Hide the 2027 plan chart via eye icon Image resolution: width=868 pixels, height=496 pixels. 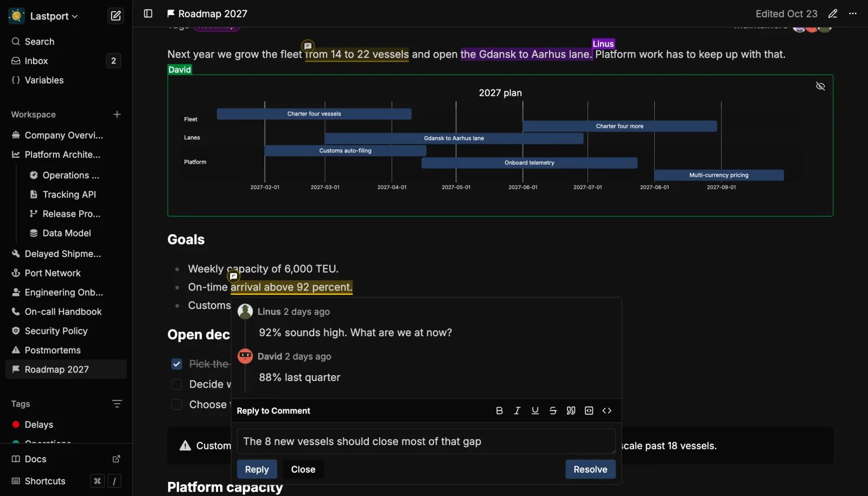tap(820, 86)
